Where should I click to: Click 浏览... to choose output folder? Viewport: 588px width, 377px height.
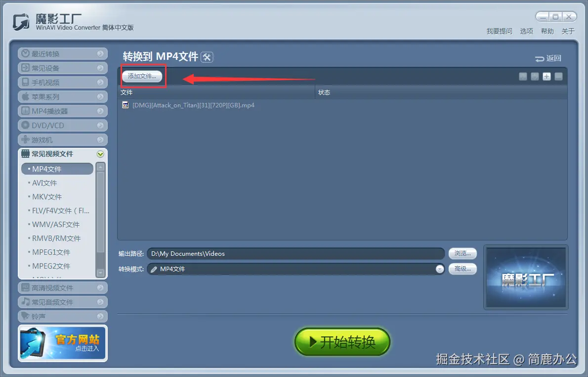pyautogui.click(x=463, y=253)
